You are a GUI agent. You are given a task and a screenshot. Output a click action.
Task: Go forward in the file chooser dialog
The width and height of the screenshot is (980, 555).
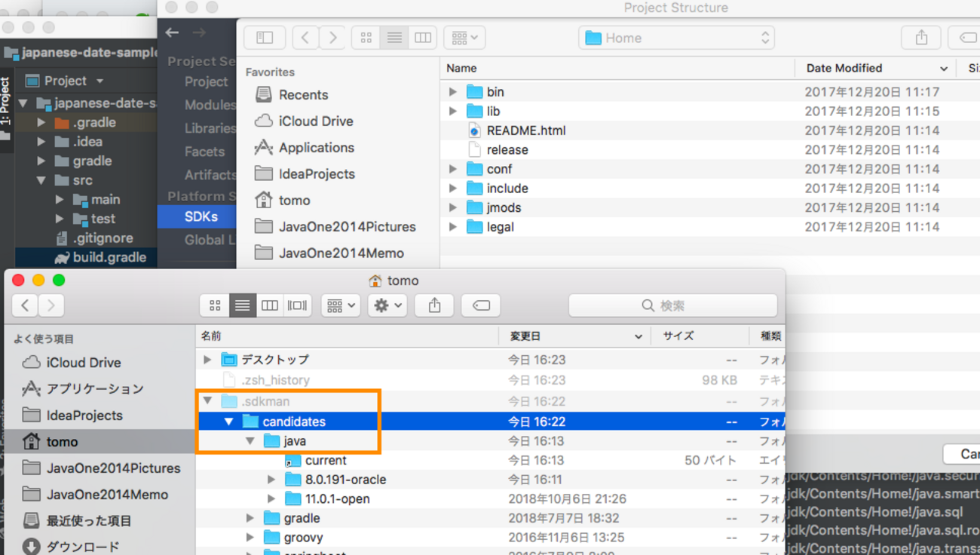pyautogui.click(x=332, y=38)
